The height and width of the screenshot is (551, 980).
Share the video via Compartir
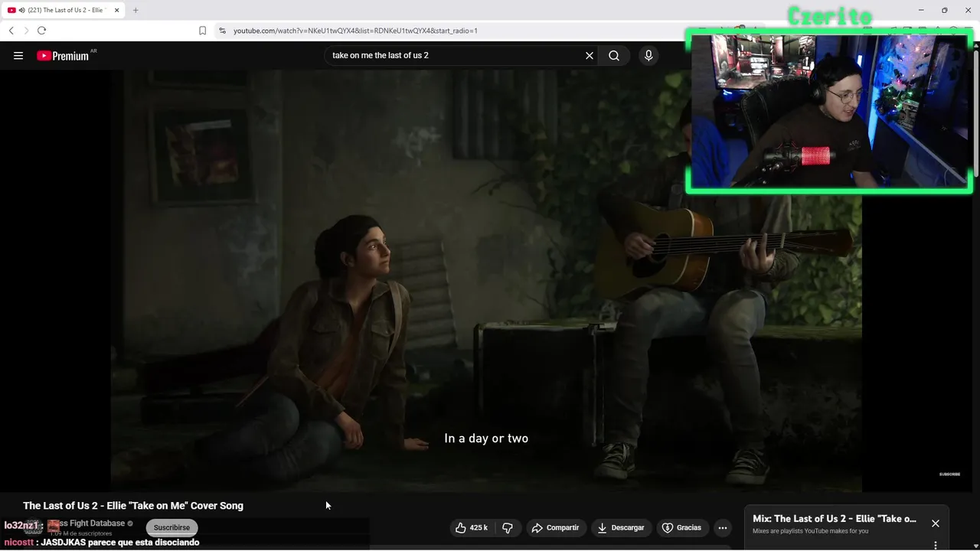(x=556, y=527)
